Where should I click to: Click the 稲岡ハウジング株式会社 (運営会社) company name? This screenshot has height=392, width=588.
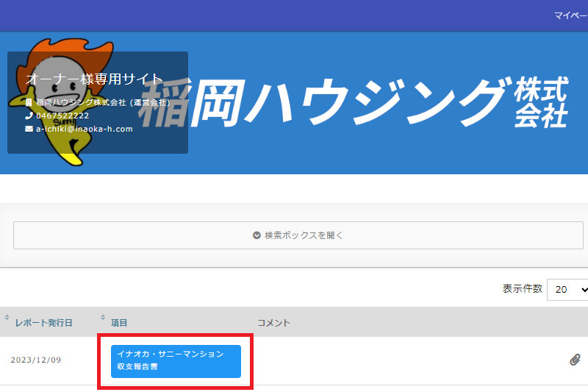tap(103, 102)
